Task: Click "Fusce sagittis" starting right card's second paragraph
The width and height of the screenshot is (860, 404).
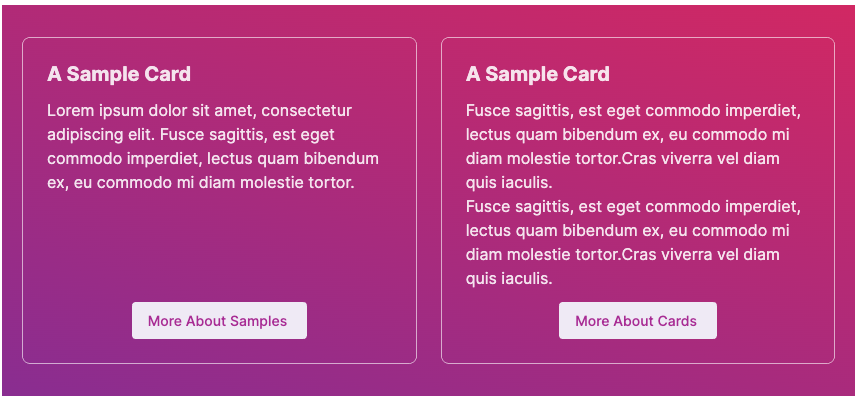Action: pos(518,207)
